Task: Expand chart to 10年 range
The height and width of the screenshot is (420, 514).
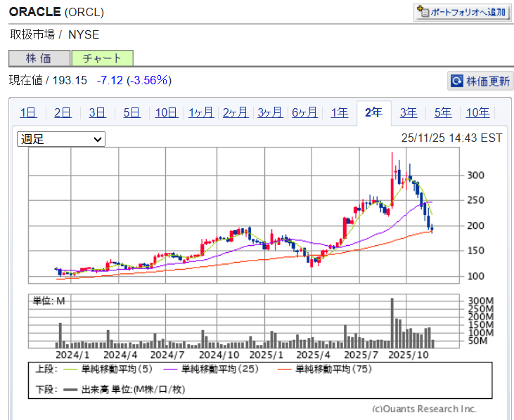Action: coord(477,112)
